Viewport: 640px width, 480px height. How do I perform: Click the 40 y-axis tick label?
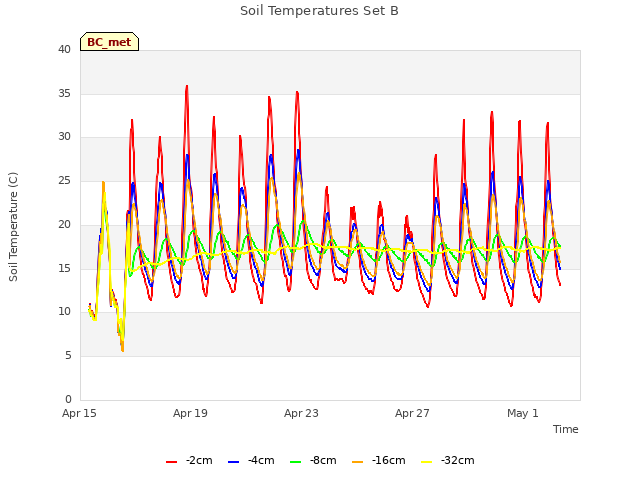point(64,50)
